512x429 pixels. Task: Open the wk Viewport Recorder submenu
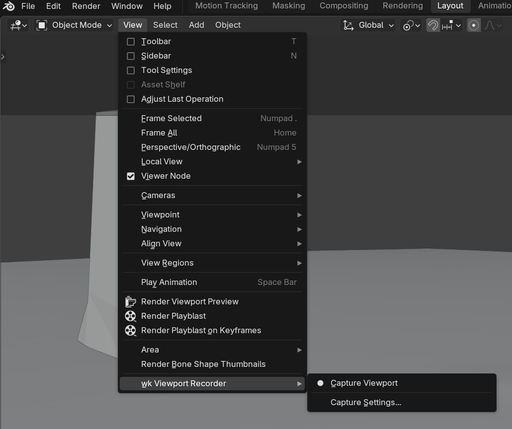tap(213, 384)
